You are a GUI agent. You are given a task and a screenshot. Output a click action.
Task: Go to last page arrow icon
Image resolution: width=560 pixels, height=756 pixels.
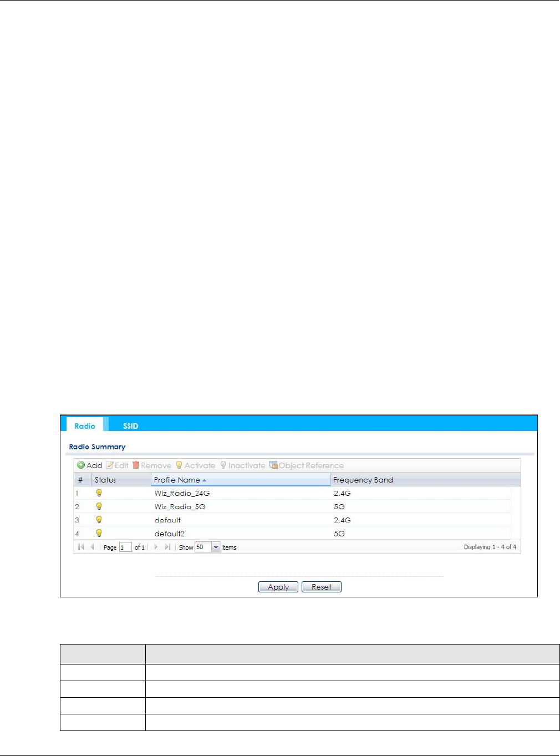[167, 547]
